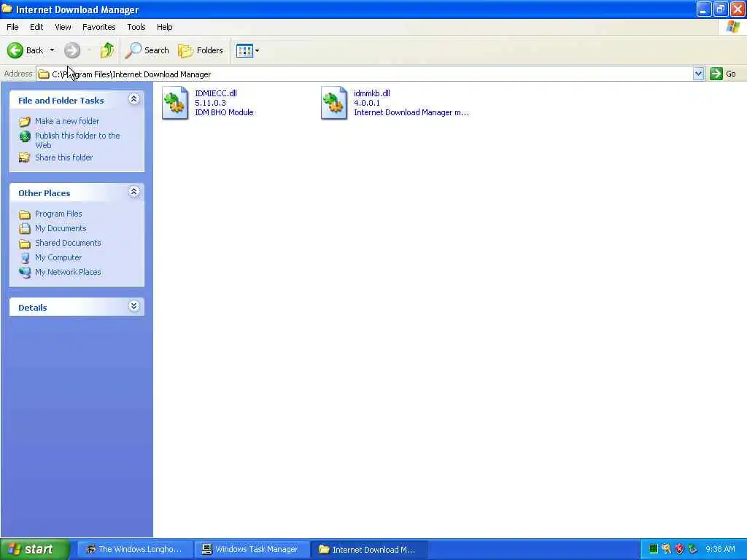
Task: Click the Publish to Web globe icon
Action: 25,136
